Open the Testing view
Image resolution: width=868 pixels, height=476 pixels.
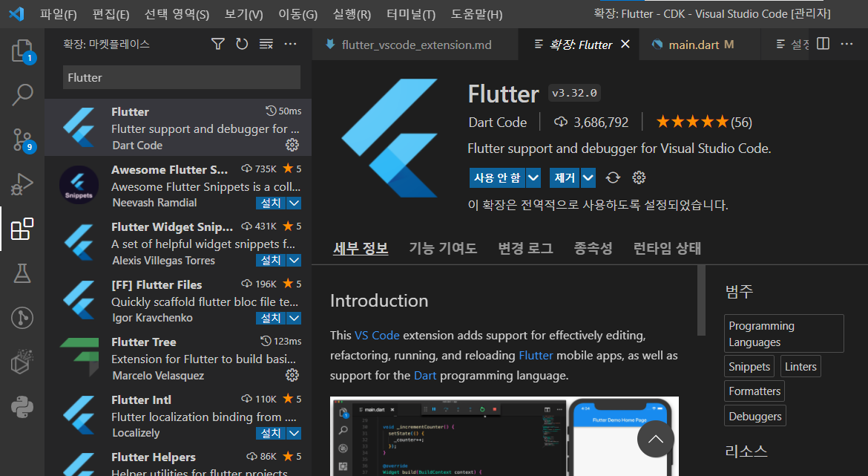pyautogui.click(x=24, y=273)
